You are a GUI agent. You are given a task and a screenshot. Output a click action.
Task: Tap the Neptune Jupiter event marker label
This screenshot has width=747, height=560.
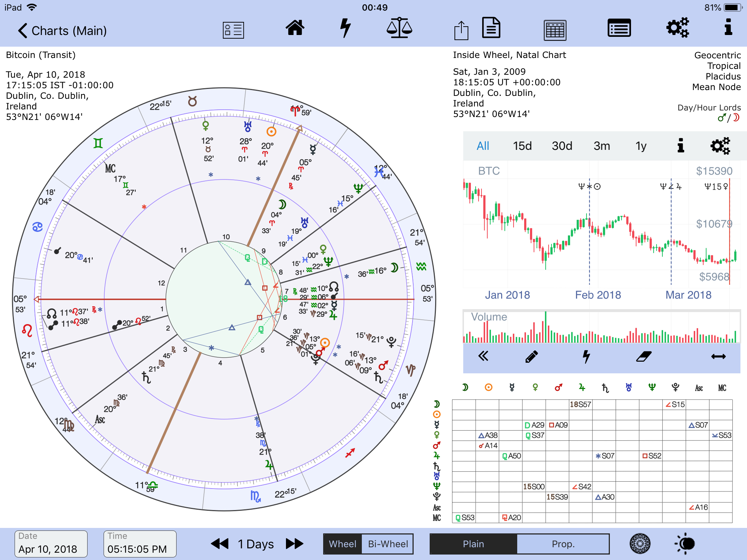pyautogui.click(x=671, y=187)
